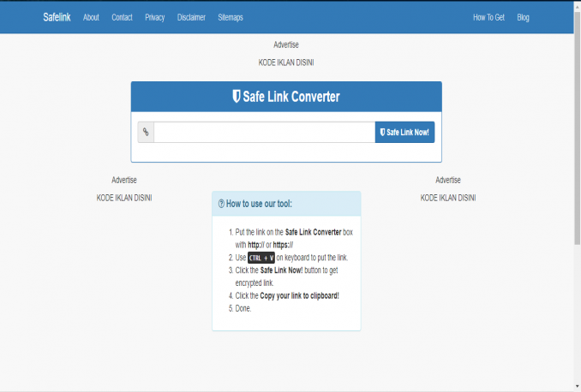Click the shield icon in Safe Link Converter heading
Screen dimensions: 581x392
[x=237, y=97]
